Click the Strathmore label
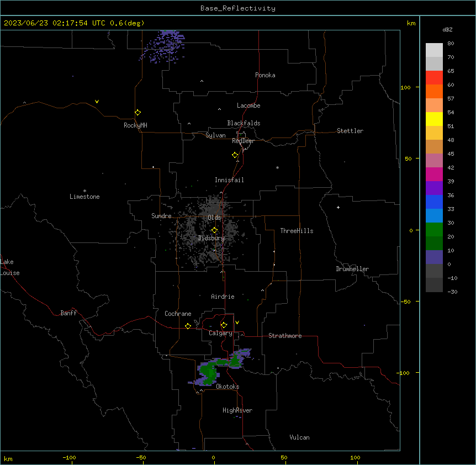 (285, 336)
